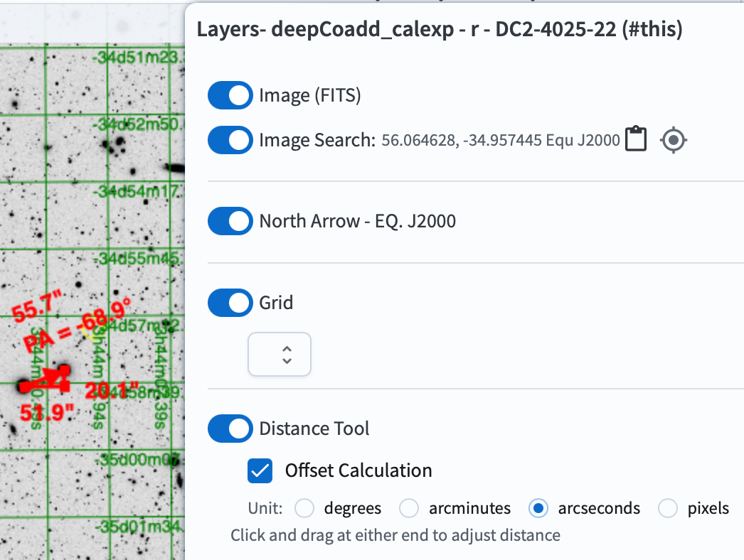Hide the North Arrow - EQ. J2000 layer
The image size is (744, 560).
230,221
